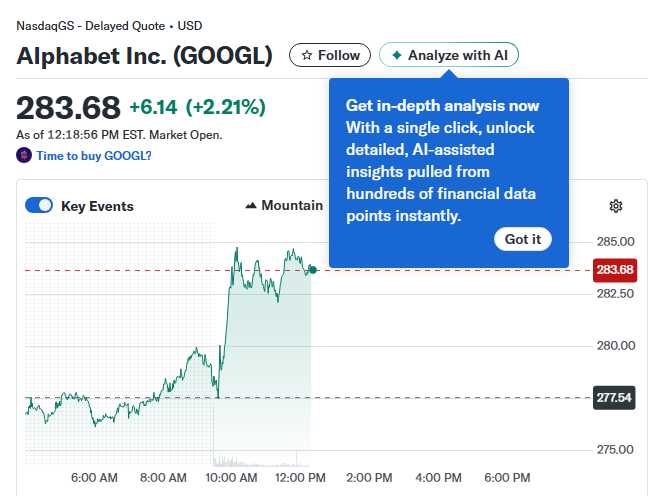Toggle the Key Events switch off
Viewport: 664px width, 496px height.
[39, 206]
